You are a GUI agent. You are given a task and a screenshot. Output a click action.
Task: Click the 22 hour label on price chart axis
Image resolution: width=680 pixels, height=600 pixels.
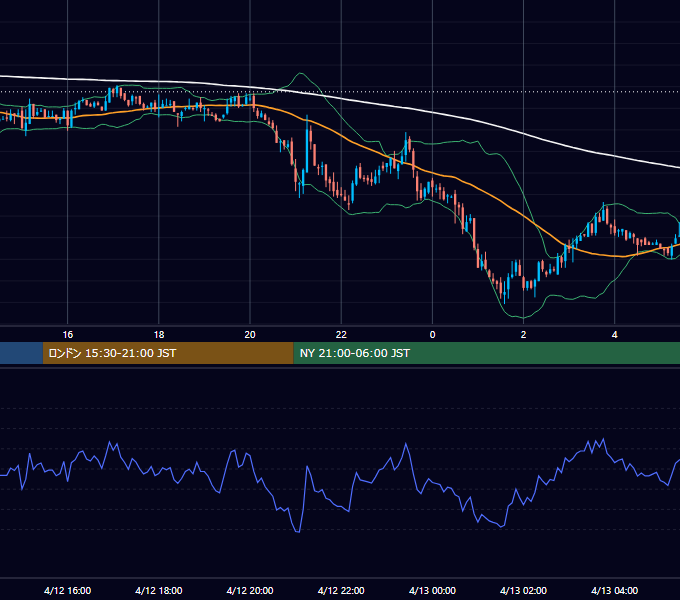tap(341, 334)
